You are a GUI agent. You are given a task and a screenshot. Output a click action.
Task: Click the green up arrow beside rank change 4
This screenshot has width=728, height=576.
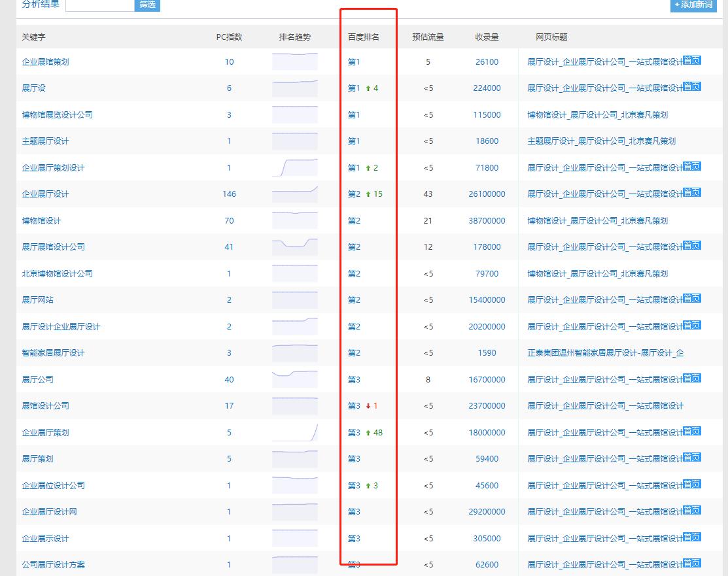tap(368, 88)
